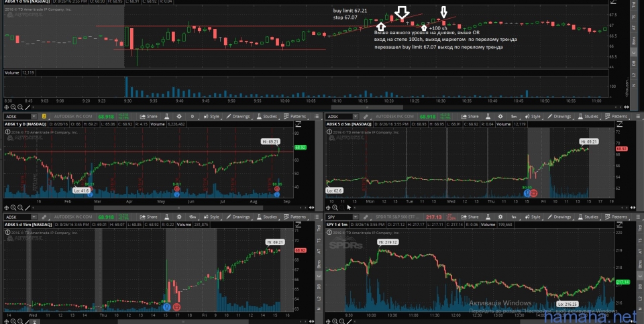Click Share button in ADSK 15m chart
644x324 pixels.
pyautogui.click(x=148, y=217)
